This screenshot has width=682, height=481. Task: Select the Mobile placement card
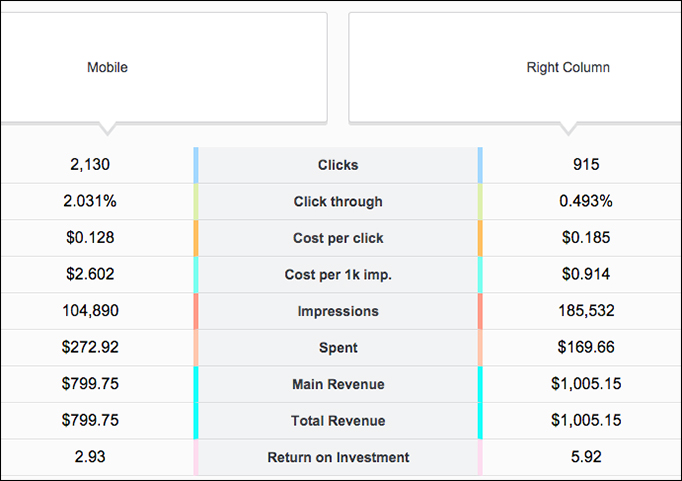click(164, 68)
